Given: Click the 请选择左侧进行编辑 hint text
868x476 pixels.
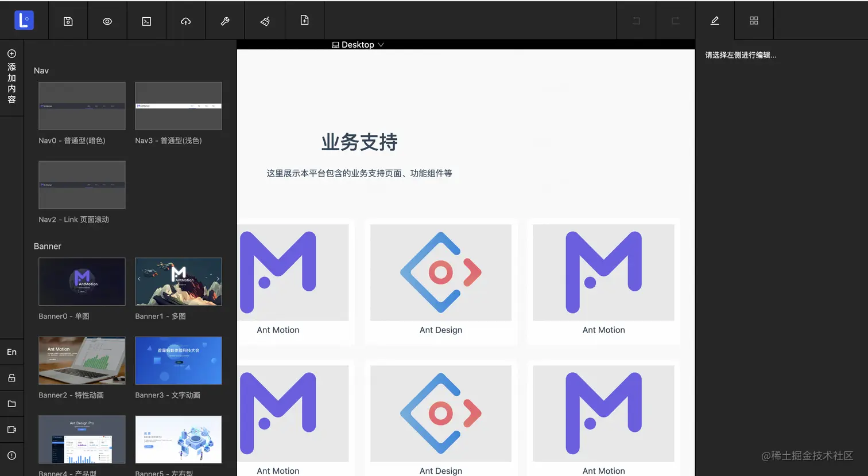Looking at the screenshot, I should click(x=741, y=55).
